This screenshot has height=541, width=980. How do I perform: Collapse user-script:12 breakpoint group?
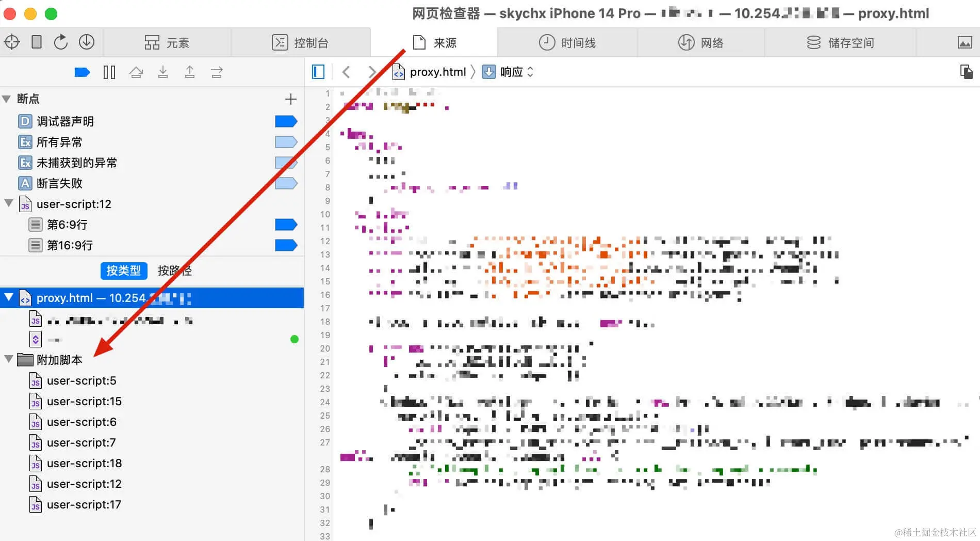(x=9, y=203)
